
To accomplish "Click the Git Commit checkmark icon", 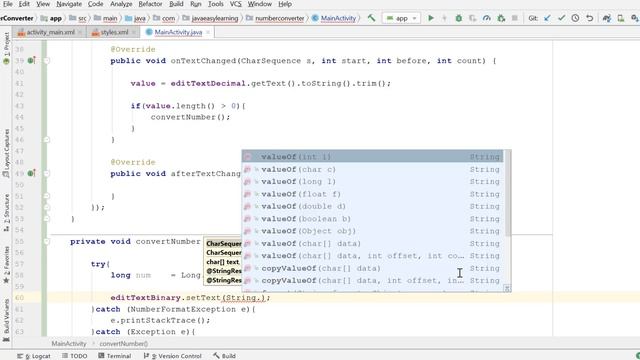I will click(x=561, y=18).
